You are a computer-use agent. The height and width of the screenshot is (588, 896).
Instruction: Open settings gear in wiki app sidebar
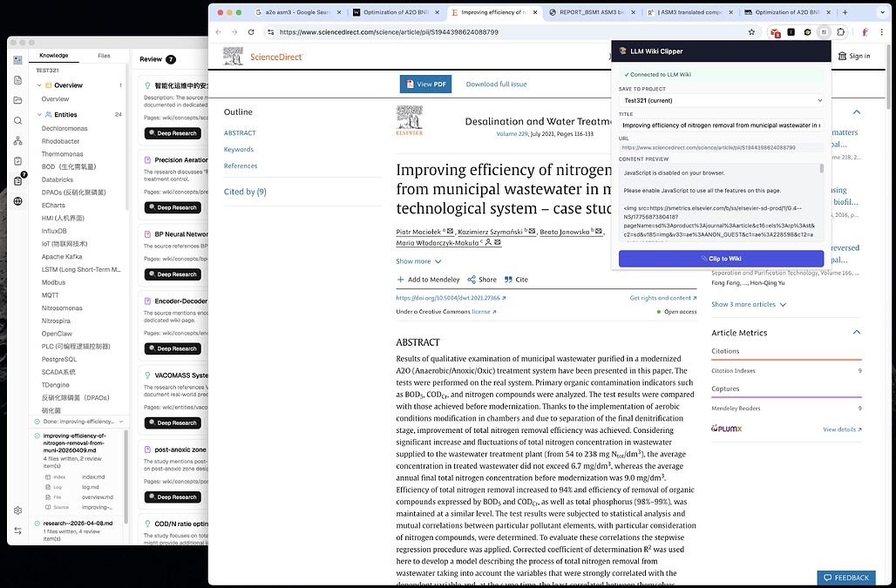pos(17,510)
